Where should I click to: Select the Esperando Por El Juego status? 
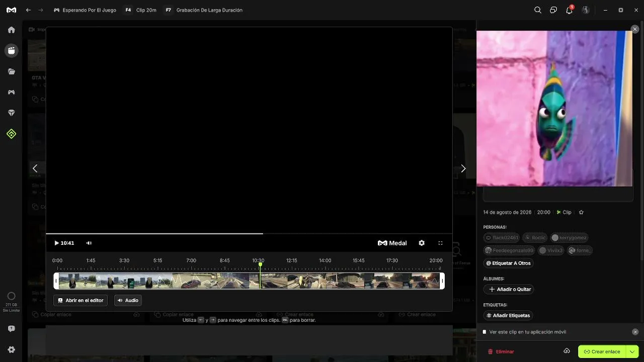click(85, 10)
